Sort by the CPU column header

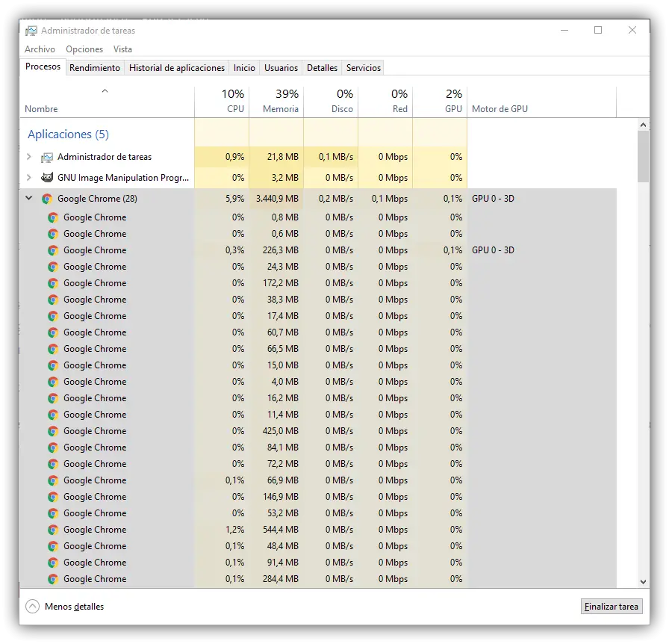222,101
